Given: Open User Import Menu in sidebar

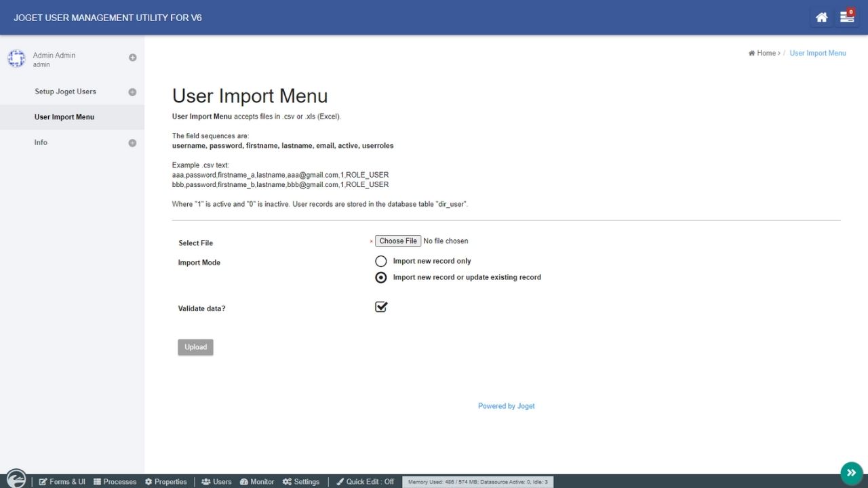Looking at the screenshot, I should tap(64, 117).
